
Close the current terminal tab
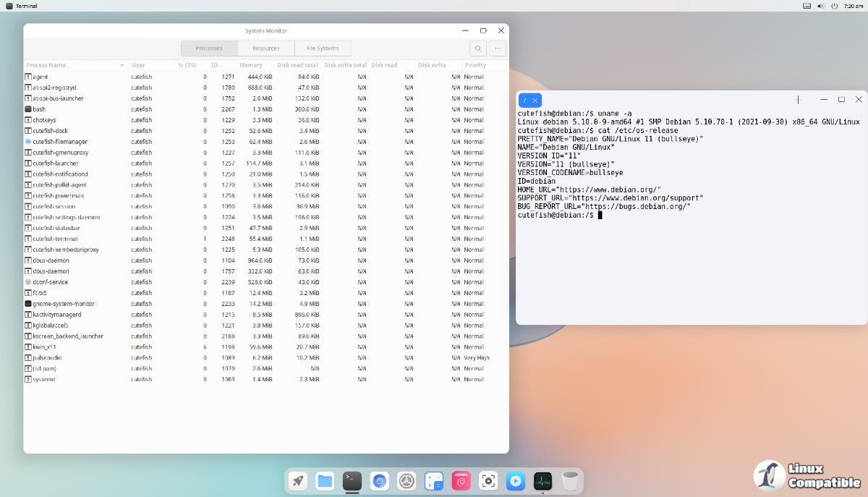click(535, 101)
